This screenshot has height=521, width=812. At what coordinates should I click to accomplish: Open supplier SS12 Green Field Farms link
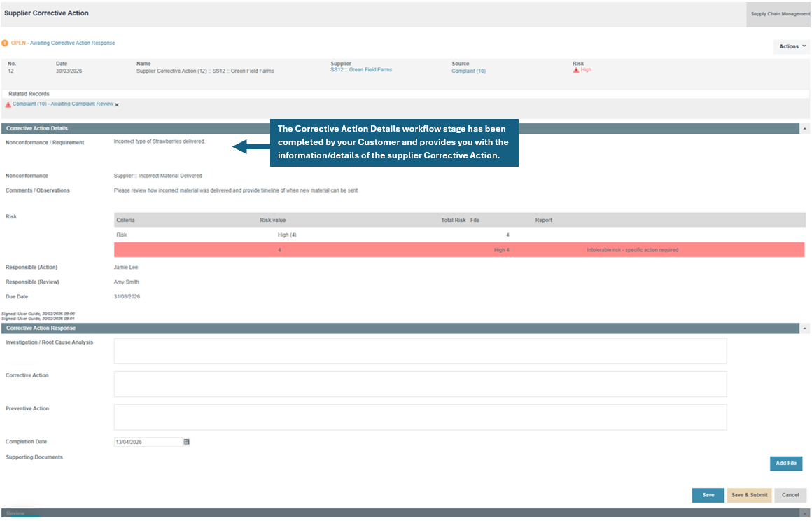pos(361,70)
